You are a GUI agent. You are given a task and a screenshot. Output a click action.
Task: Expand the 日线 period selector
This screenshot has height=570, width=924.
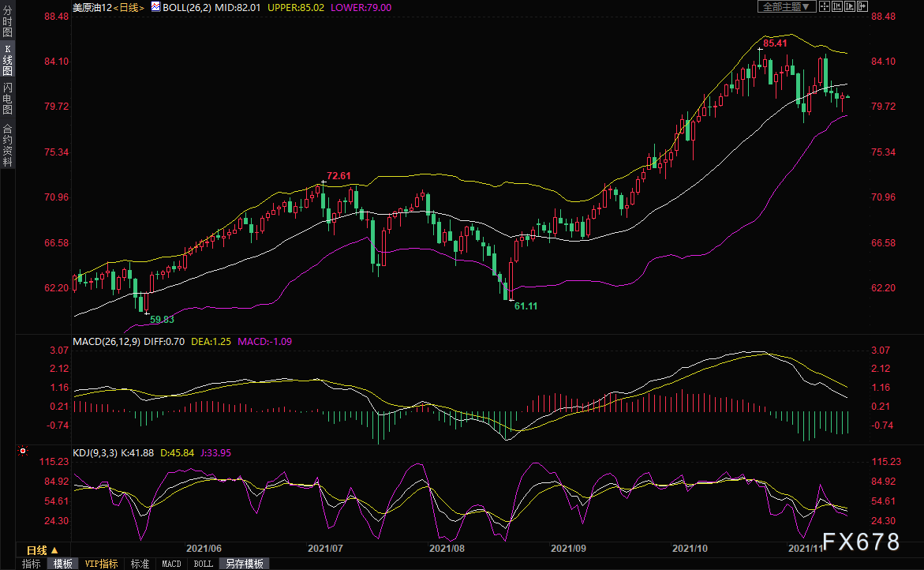click(43, 550)
